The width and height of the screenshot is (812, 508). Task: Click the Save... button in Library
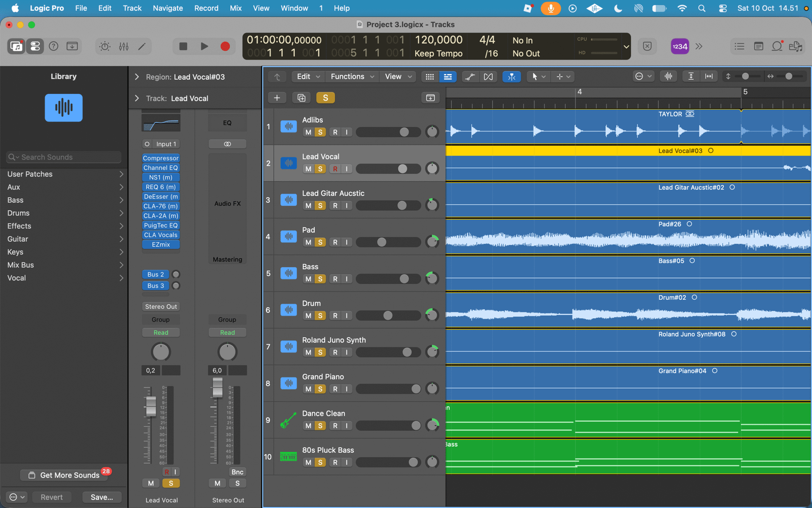(101, 497)
